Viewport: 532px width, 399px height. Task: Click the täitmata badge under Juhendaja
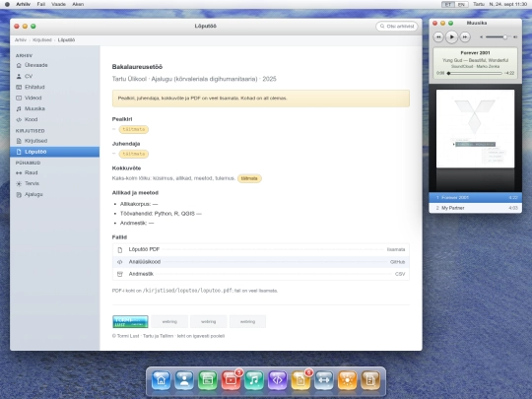134,154
